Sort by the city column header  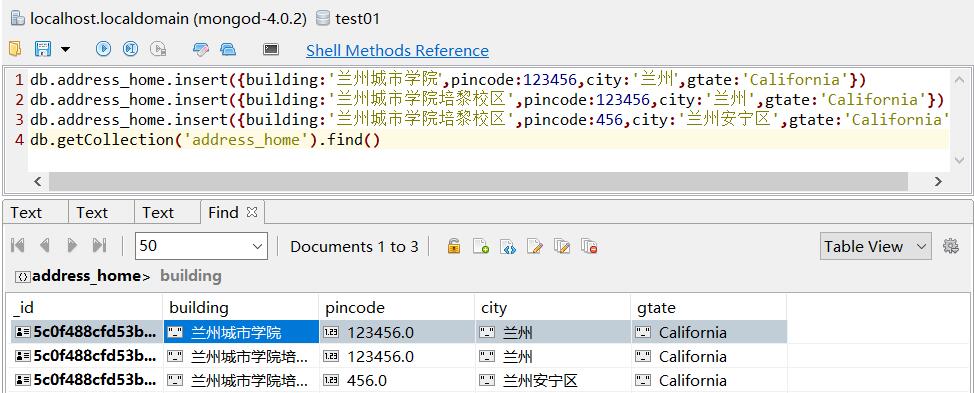[x=553, y=308]
